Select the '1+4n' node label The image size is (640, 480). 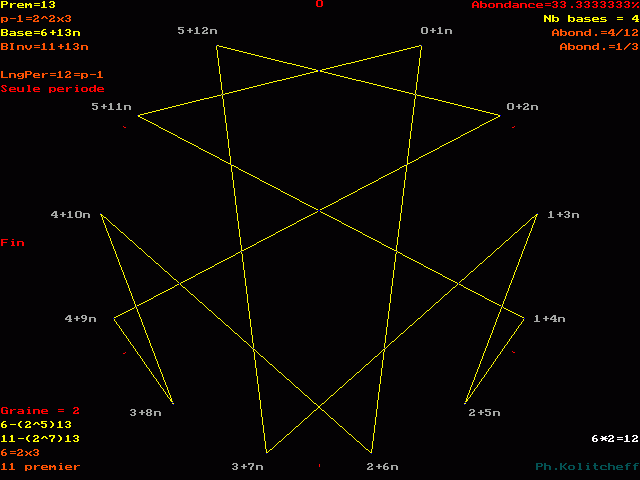pyautogui.click(x=549, y=319)
